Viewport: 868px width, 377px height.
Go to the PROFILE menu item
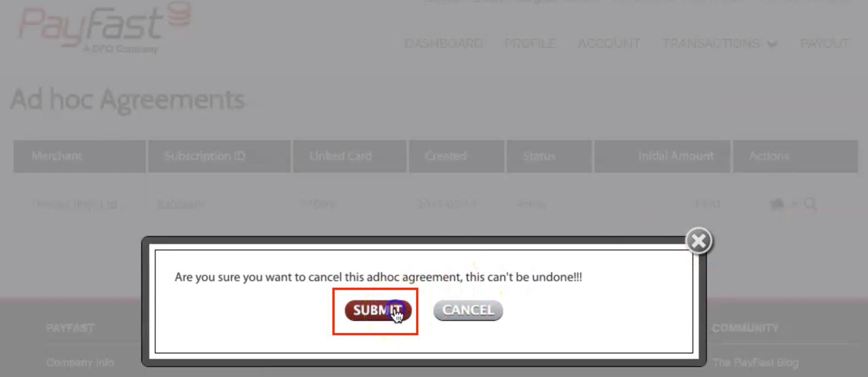(530, 43)
